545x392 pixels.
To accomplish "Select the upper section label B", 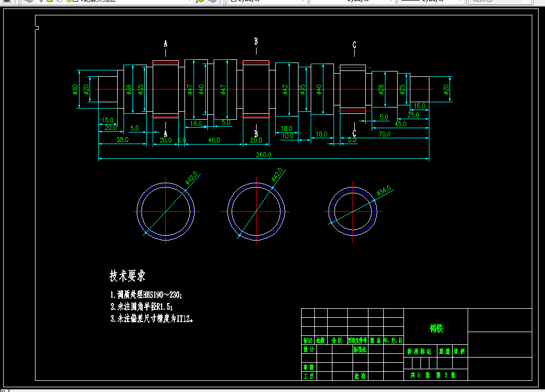I will pos(256,41).
